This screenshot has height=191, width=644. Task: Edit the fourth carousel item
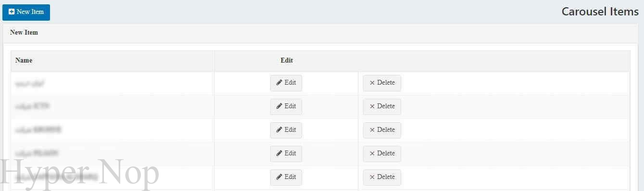pos(286,153)
